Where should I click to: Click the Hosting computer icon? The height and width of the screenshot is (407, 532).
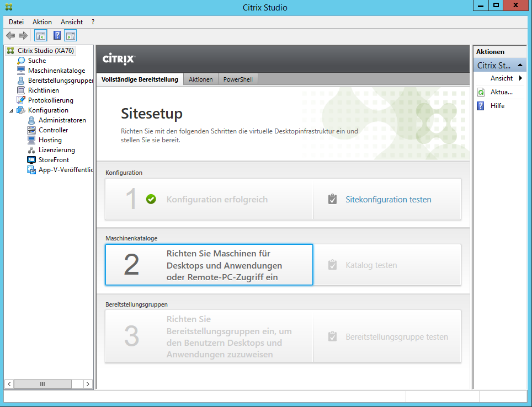click(x=31, y=140)
